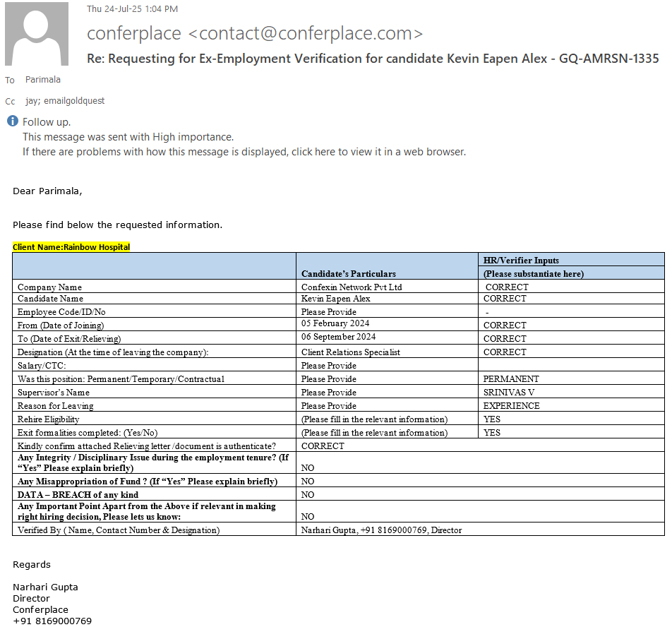This screenshot has height=627, width=672.
Task: Click the blue info icon beside Follow up
Action: 12,121
